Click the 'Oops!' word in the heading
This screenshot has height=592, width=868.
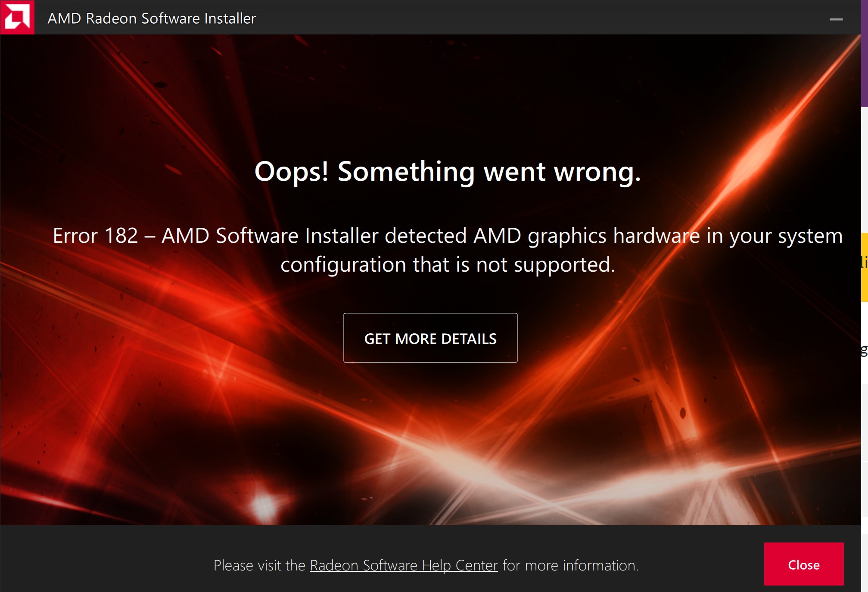[x=291, y=171]
